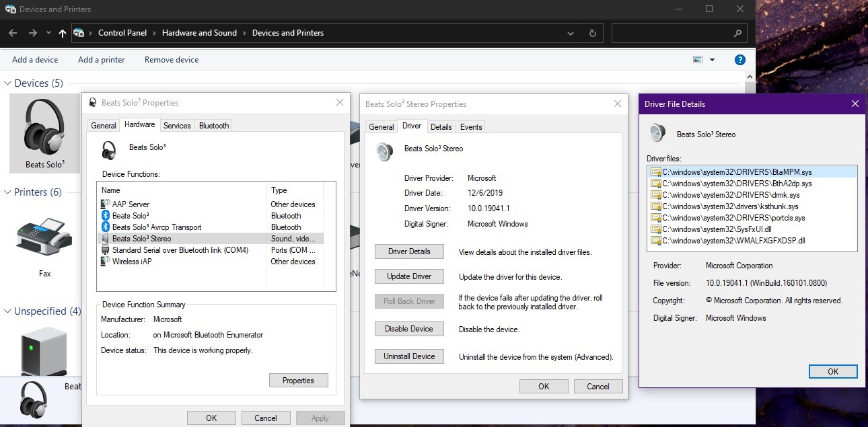
Task: Close the Beats Solo³ Stereo Properties dialog
Action: point(618,104)
